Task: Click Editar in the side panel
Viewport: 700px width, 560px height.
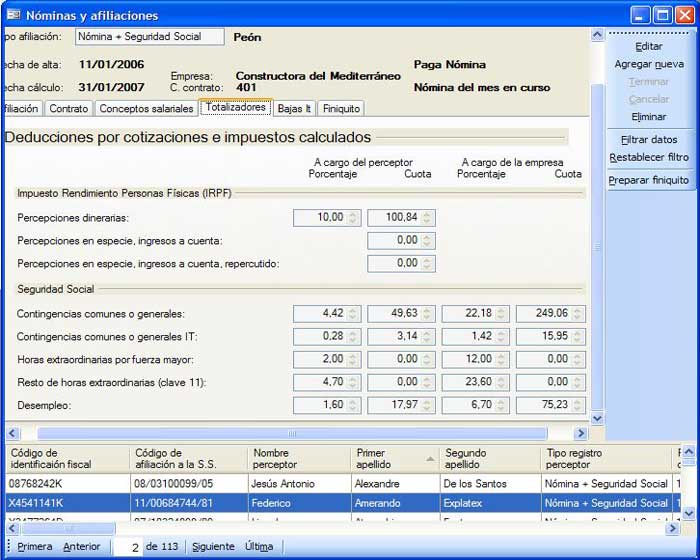Action: click(649, 46)
